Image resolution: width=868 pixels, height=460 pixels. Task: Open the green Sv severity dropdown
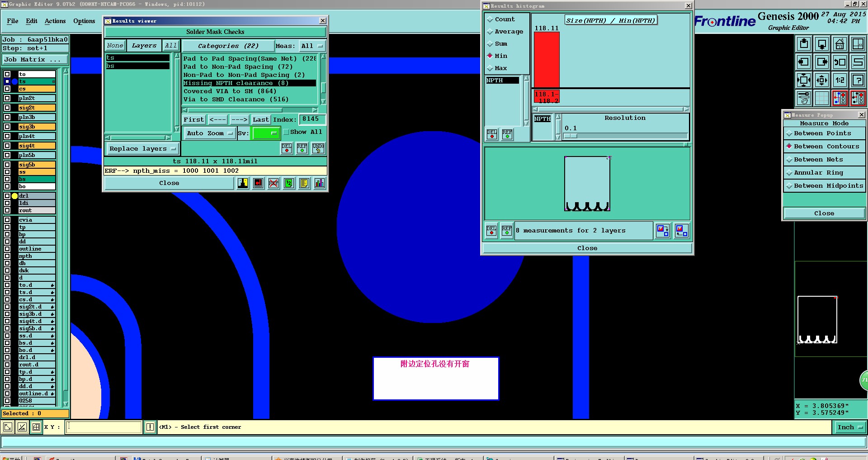(x=266, y=133)
